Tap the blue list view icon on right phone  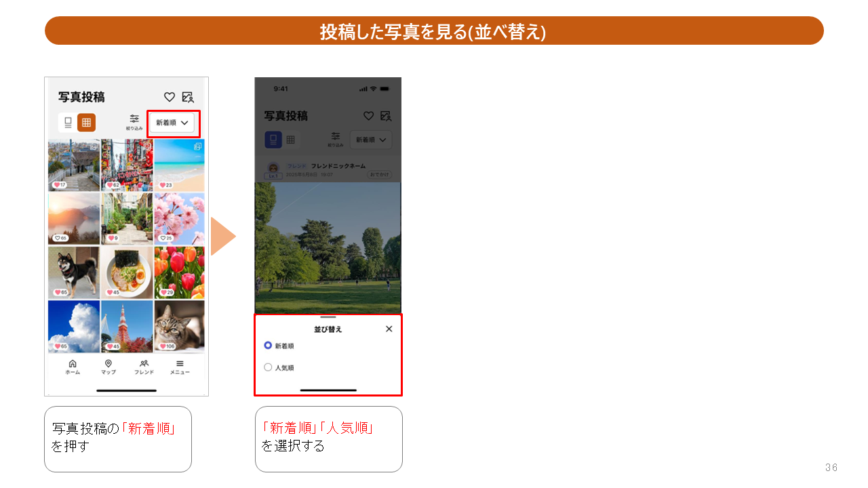[273, 140]
